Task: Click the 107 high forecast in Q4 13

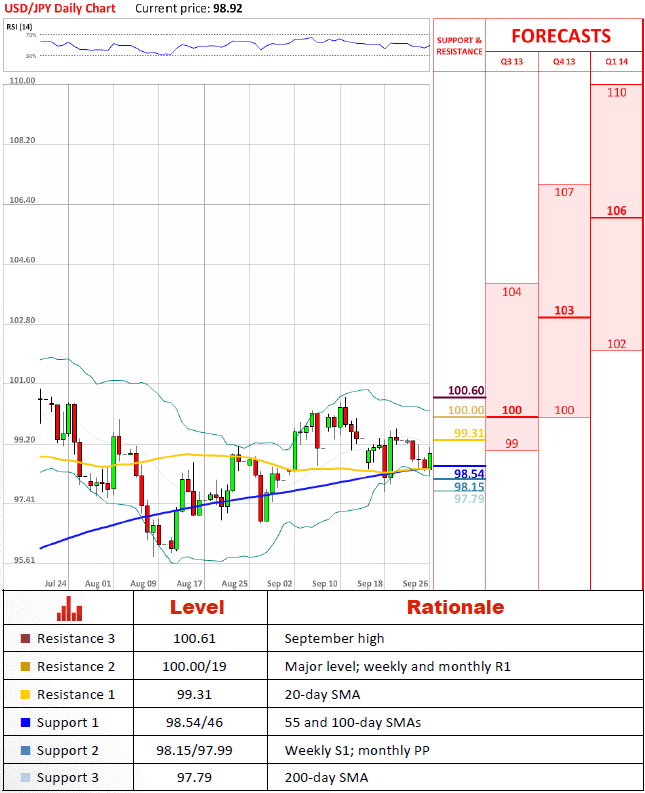Action: point(564,192)
